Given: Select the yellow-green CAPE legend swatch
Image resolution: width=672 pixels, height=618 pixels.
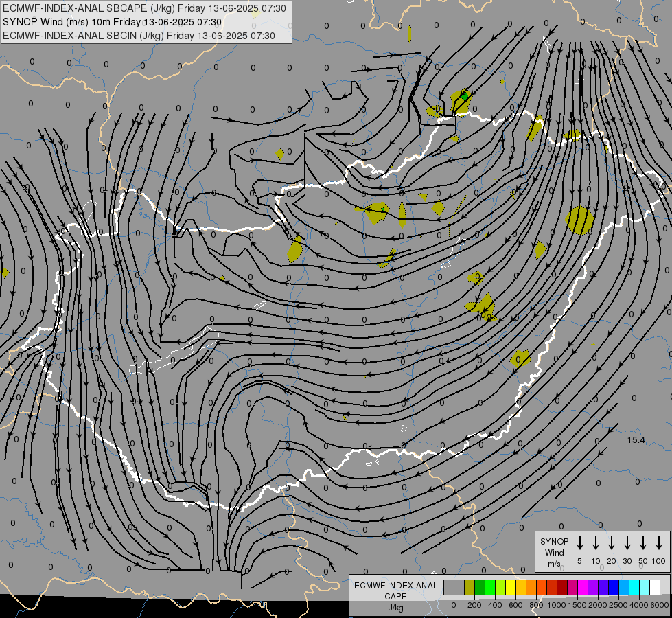Looking at the screenshot, I should (x=500, y=588).
